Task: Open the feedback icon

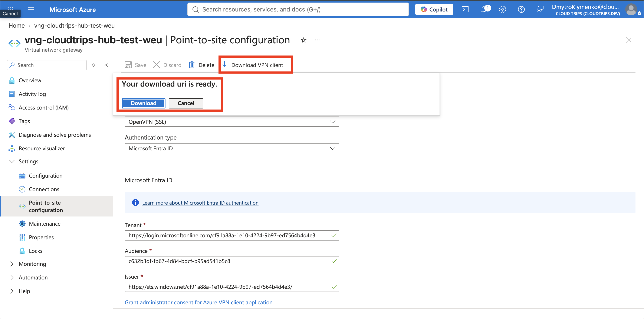Action: click(540, 10)
